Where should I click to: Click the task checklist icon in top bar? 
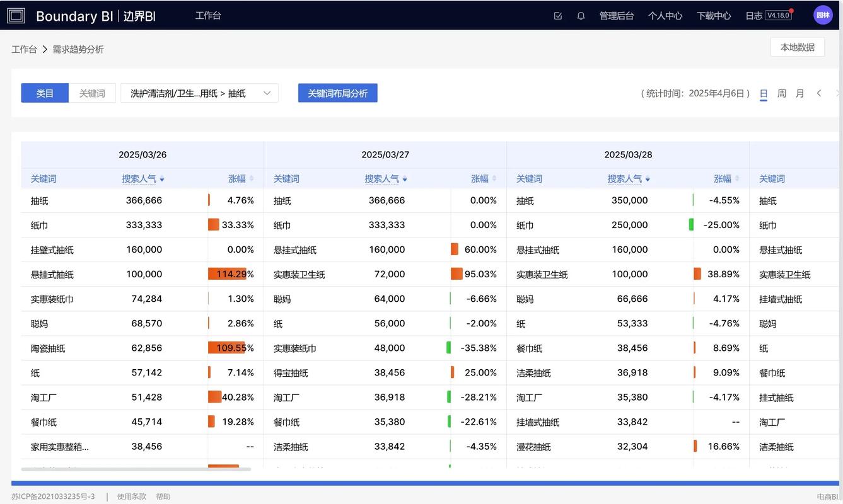pyautogui.click(x=557, y=15)
